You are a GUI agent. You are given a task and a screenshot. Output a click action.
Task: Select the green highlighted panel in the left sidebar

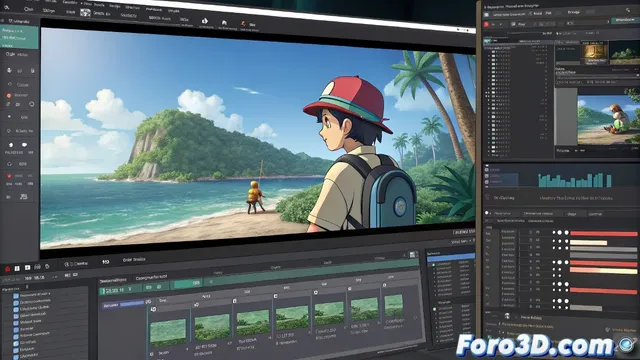coord(19,37)
